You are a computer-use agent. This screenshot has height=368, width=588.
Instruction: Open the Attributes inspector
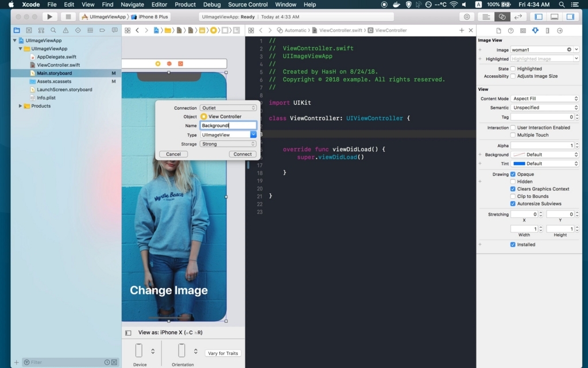[535, 30]
